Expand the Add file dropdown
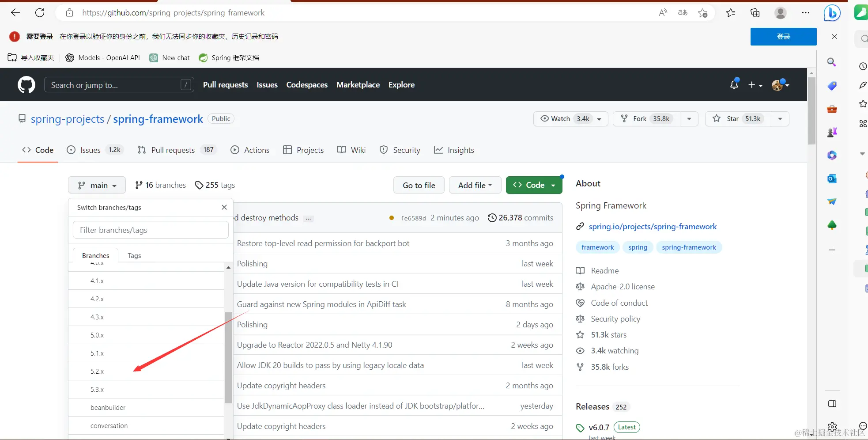Screen dimensions: 868x440 point(475,185)
